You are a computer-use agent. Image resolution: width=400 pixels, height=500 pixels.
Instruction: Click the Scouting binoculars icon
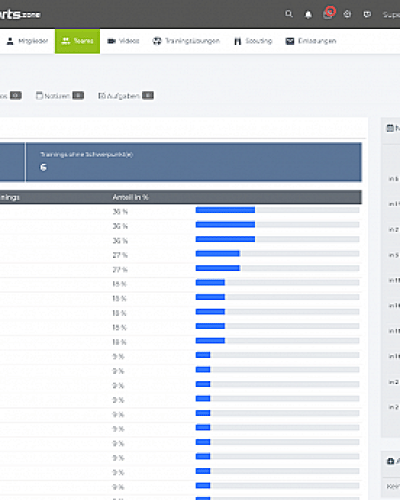coord(237,41)
